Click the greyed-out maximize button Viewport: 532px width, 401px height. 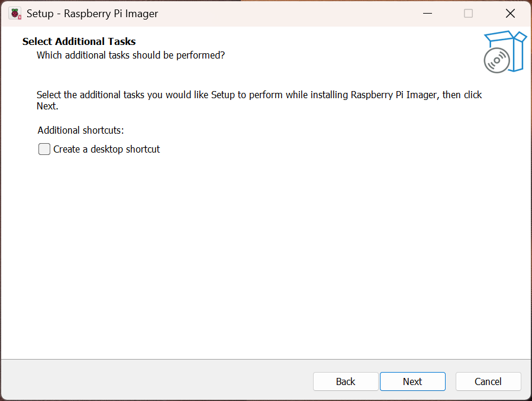468,14
